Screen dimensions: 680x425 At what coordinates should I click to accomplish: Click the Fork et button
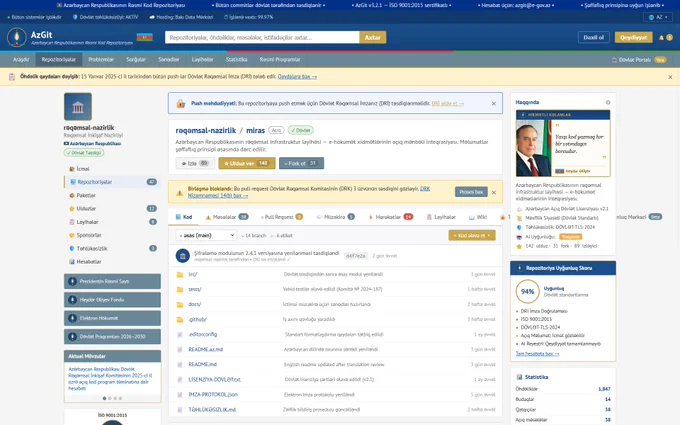[301, 163]
